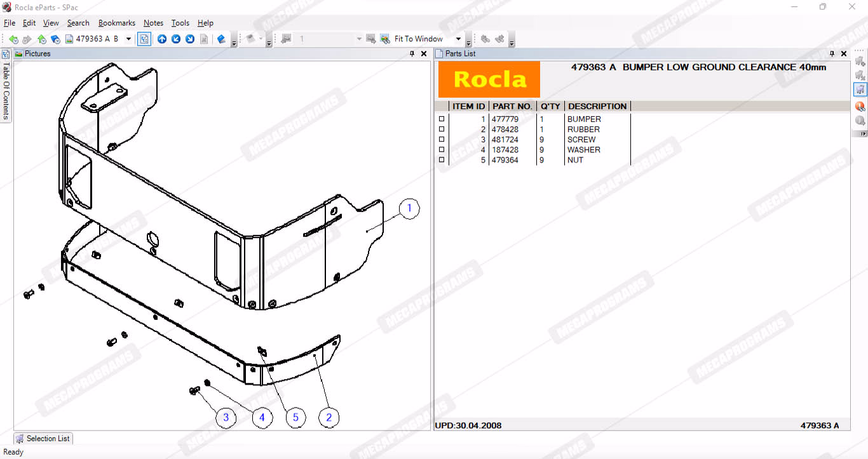Click the blue book icon in toolbar
The image size is (868, 459).
(x=221, y=39)
